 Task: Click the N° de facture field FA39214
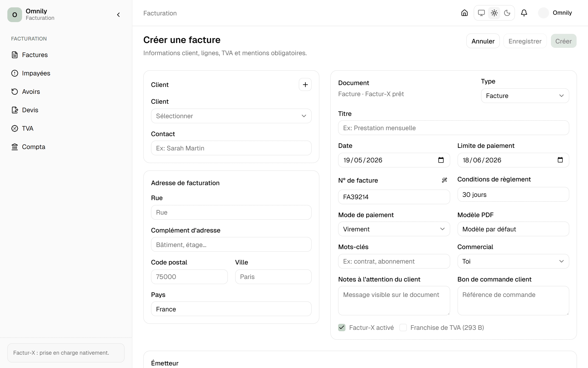click(x=394, y=197)
